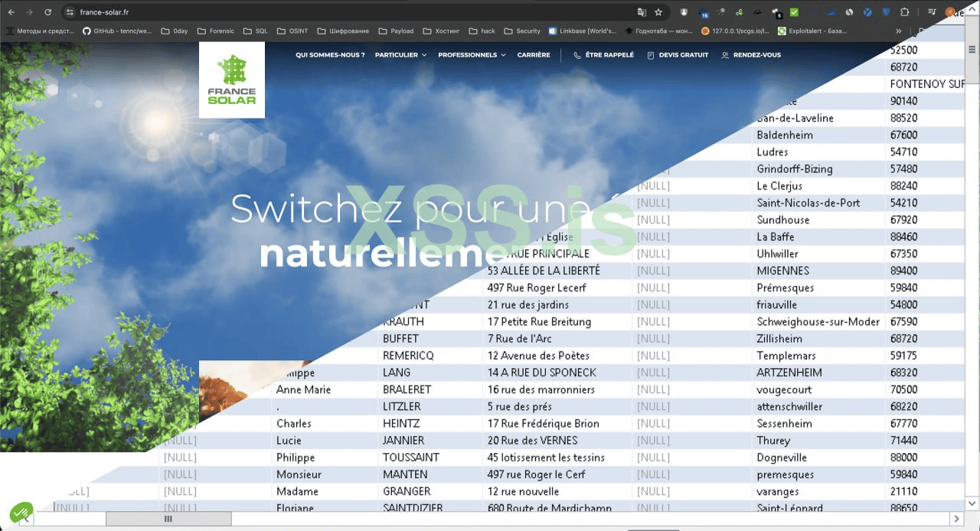Open the Exploitalert bookmark
The width and height of the screenshot is (980, 531).
[x=811, y=31]
